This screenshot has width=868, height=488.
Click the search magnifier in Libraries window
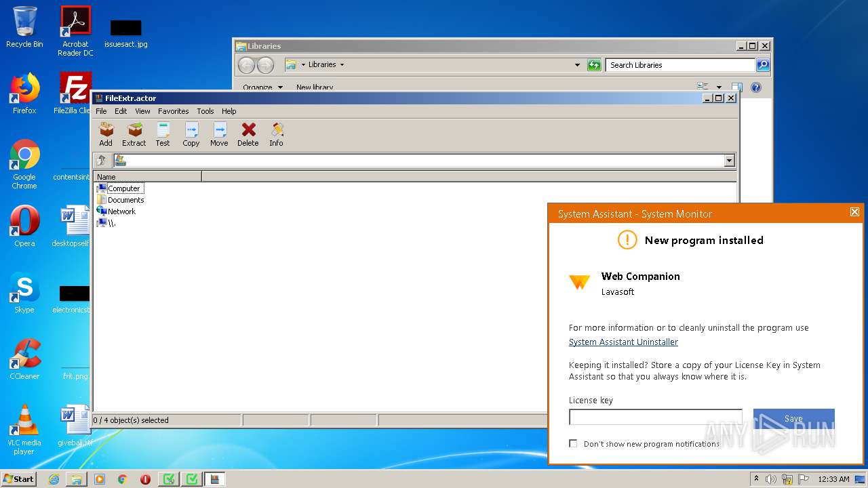[763, 65]
